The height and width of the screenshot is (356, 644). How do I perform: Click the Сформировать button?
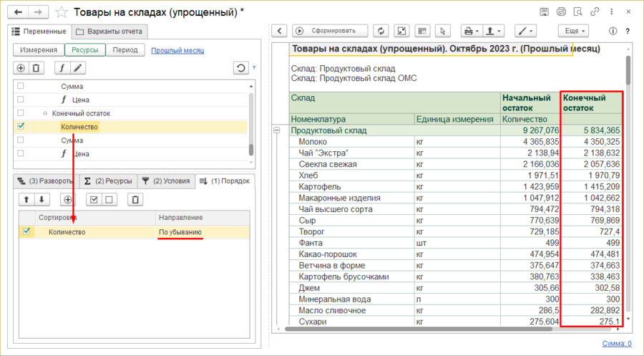pos(329,31)
